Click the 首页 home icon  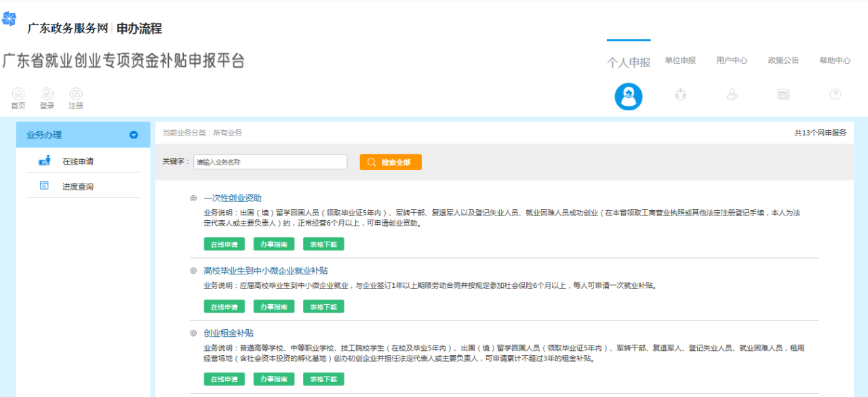click(18, 93)
